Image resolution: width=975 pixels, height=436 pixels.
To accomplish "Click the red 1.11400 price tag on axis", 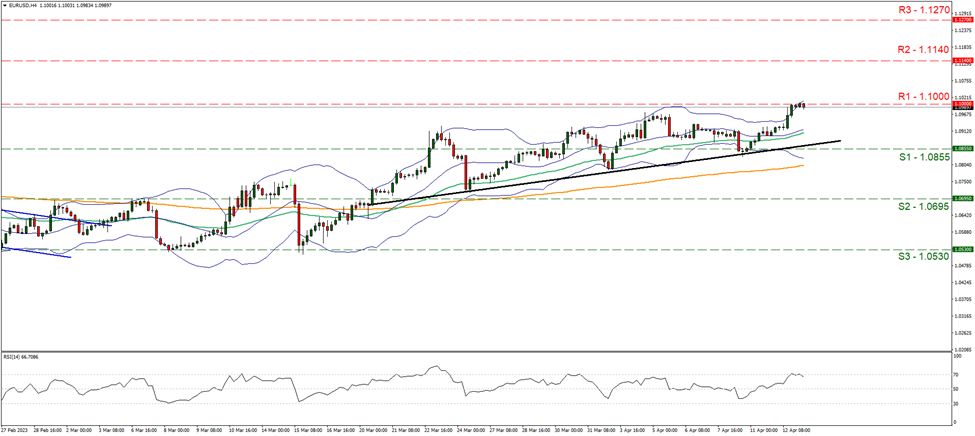I will (x=962, y=61).
